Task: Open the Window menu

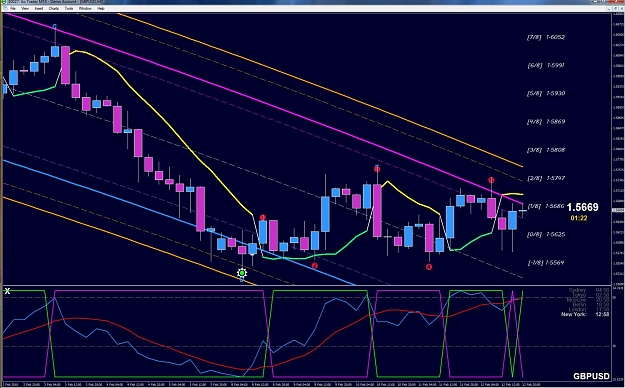Action: click(x=85, y=8)
